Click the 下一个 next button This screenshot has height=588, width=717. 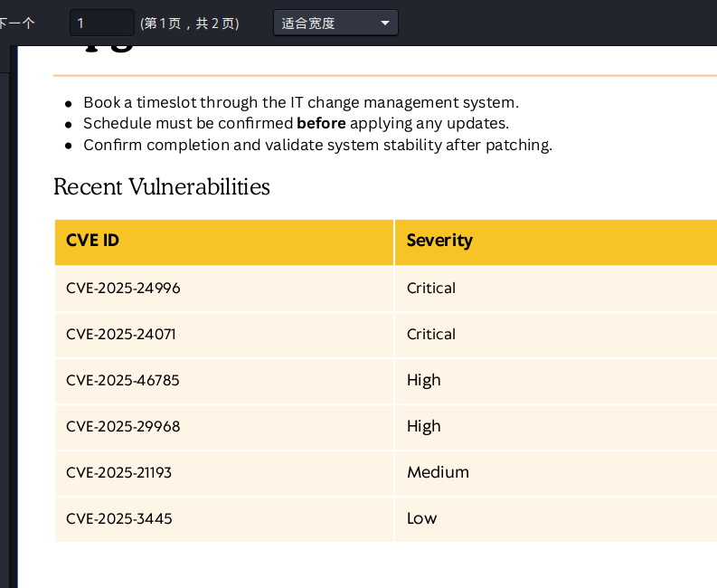point(16,23)
